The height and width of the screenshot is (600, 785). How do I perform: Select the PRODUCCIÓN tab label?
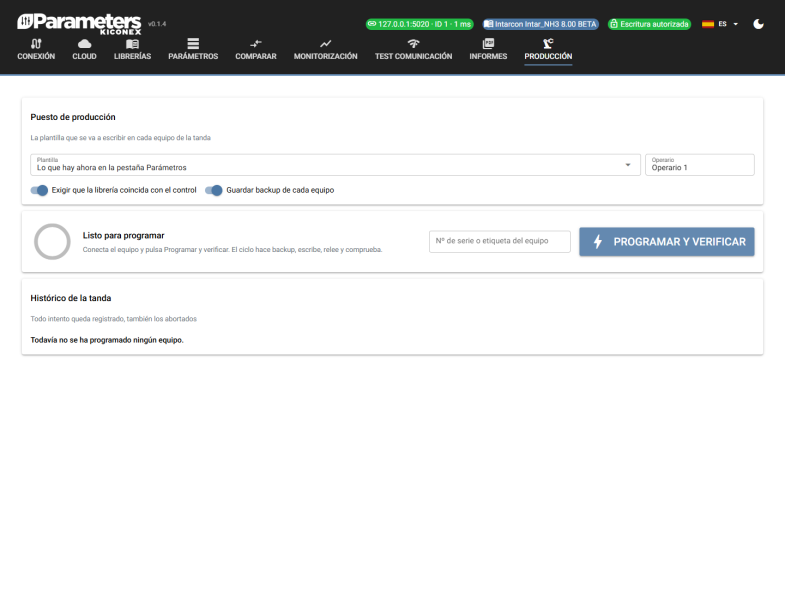pyautogui.click(x=548, y=56)
